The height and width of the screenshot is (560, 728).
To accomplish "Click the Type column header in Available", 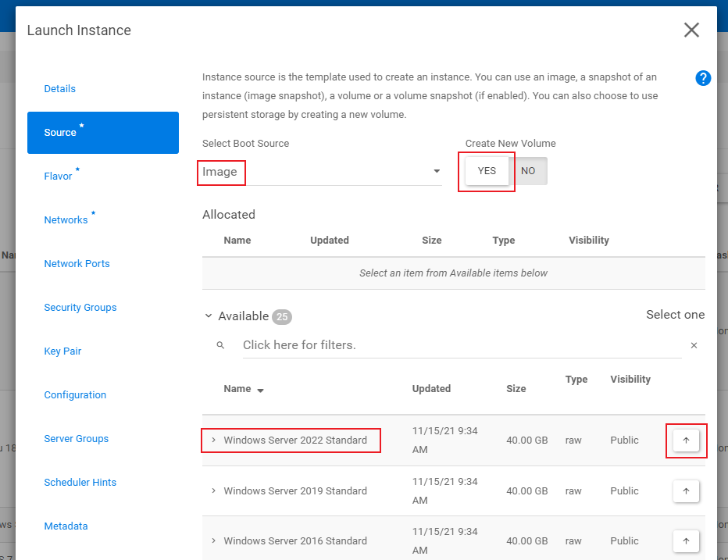I will pos(576,380).
